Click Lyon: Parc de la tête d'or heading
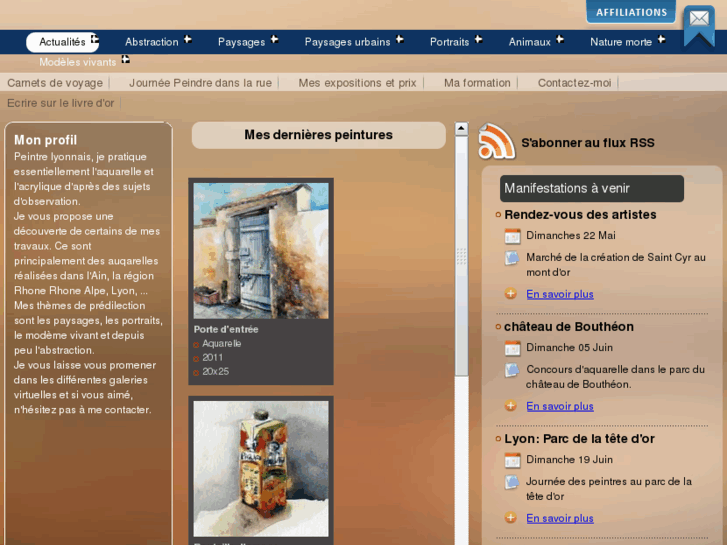 coord(579,439)
